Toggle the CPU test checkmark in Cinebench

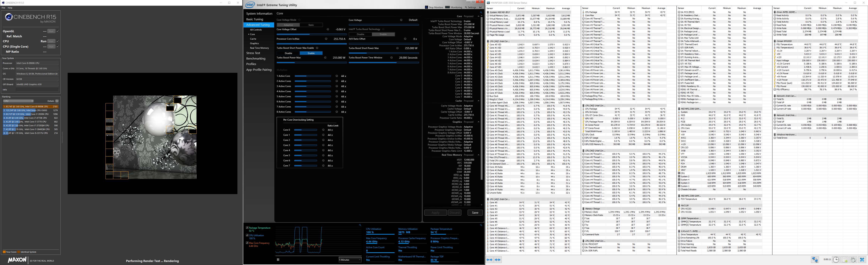58,41
